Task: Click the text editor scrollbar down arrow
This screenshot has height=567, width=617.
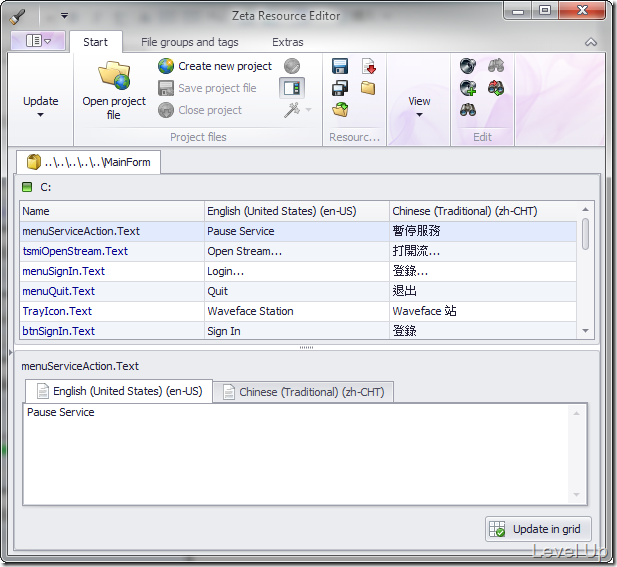Action: point(576,495)
